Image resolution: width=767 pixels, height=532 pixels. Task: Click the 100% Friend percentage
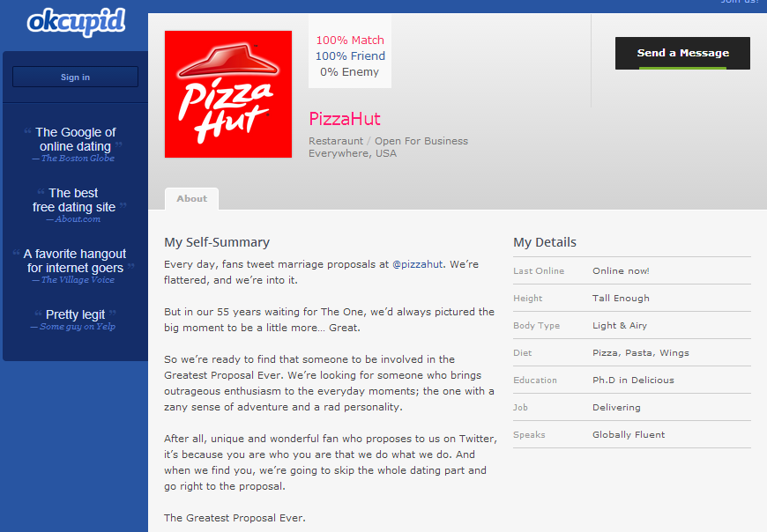pos(350,55)
